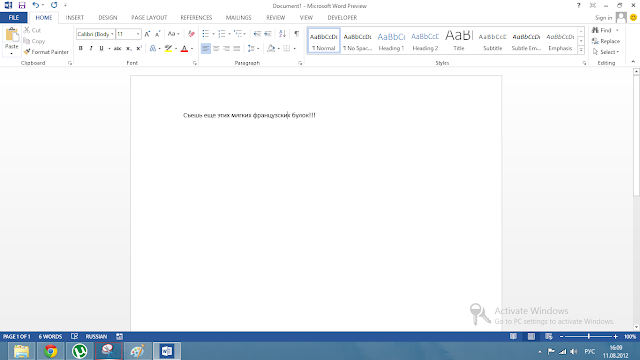
Task: Open the borders dropdown
Action: (x=294, y=49)
